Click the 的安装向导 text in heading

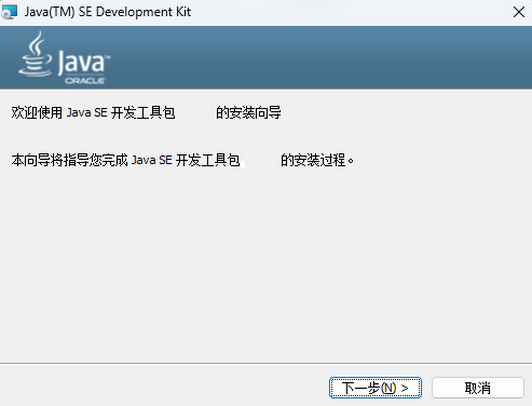(x=248, y=113)
